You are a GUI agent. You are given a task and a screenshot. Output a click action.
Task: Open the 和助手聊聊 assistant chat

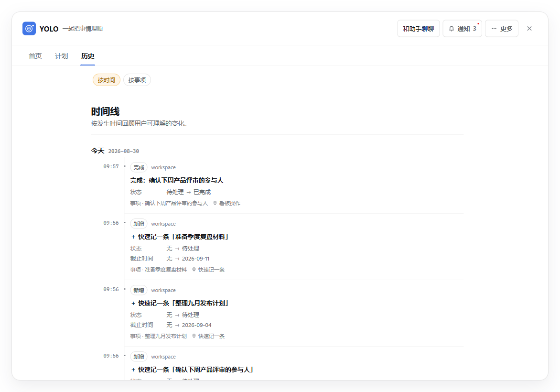pyautogui.click(x=418, y=29)
